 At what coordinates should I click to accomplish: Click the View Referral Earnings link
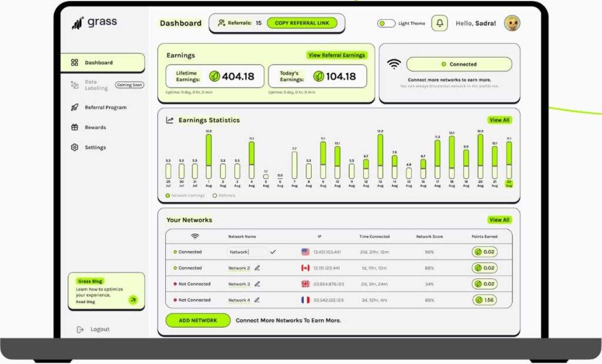(x=337, y=55)
